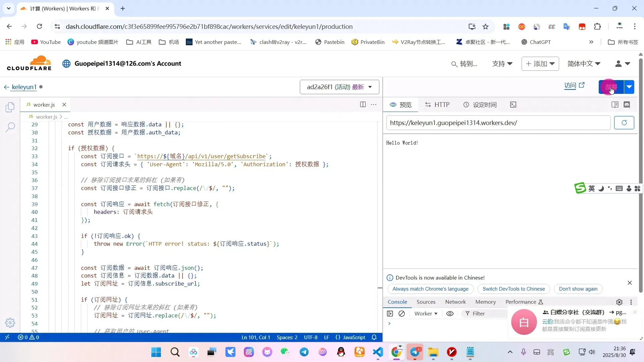Viewport: 644px width, 362px height.
Task: Toggle the live expression eye icon
Action: (450, 313)
